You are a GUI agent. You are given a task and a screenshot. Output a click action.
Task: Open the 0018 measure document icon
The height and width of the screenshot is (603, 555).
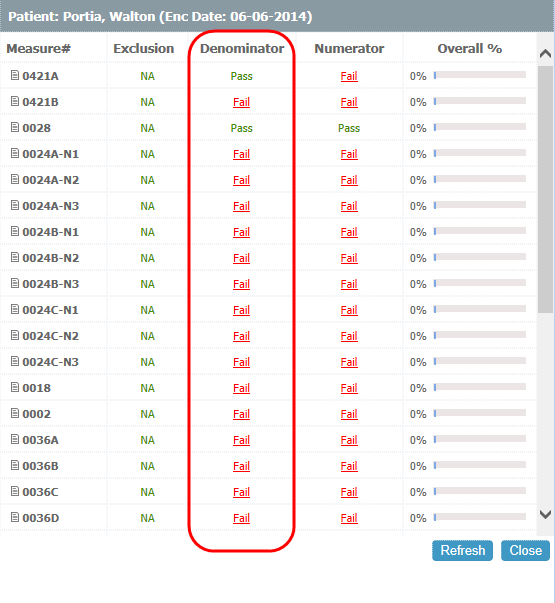coord(15,387)
